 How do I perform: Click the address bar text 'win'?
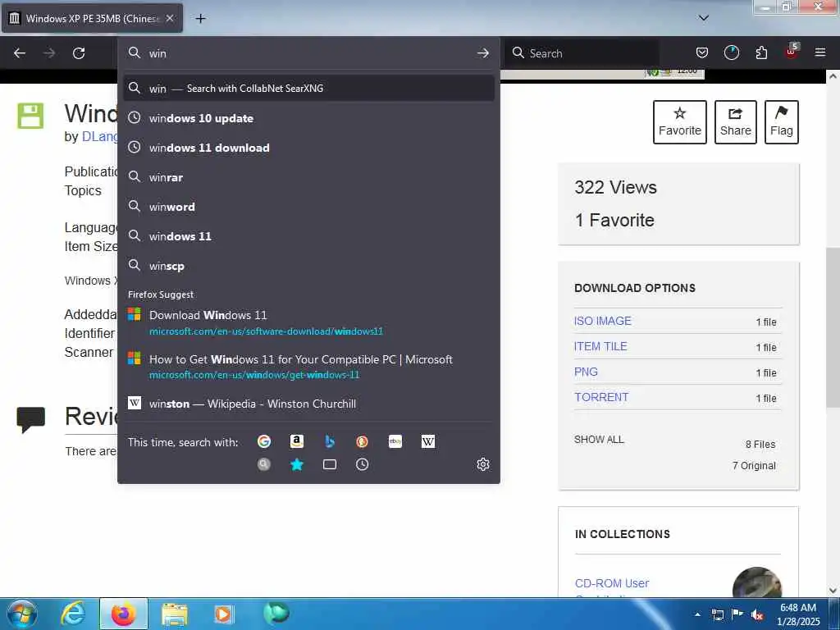(157, 53)
